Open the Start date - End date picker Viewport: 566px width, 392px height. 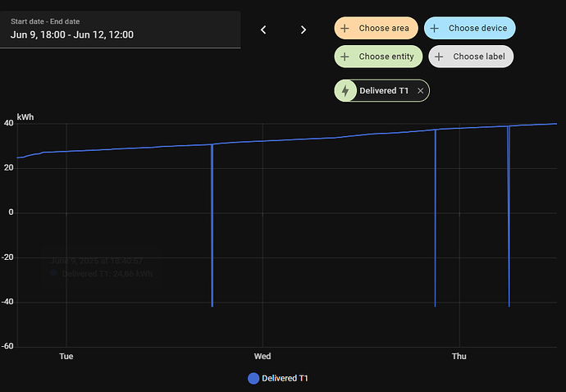point(121,30)
